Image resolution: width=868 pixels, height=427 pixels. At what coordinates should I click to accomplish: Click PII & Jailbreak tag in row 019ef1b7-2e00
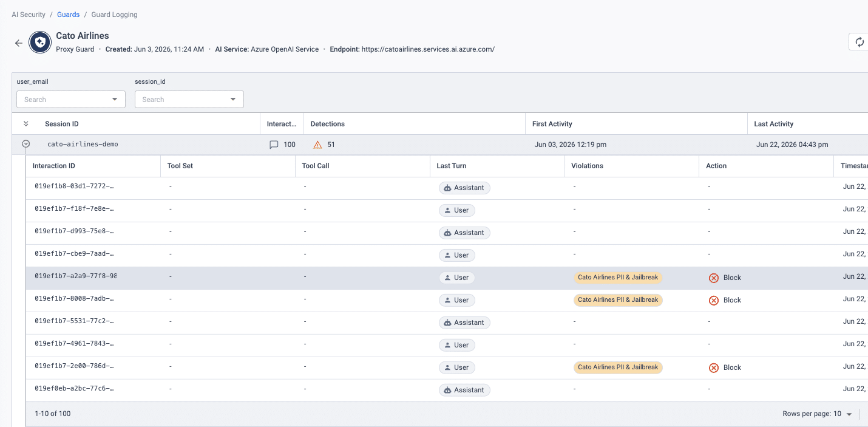[618, 367]
